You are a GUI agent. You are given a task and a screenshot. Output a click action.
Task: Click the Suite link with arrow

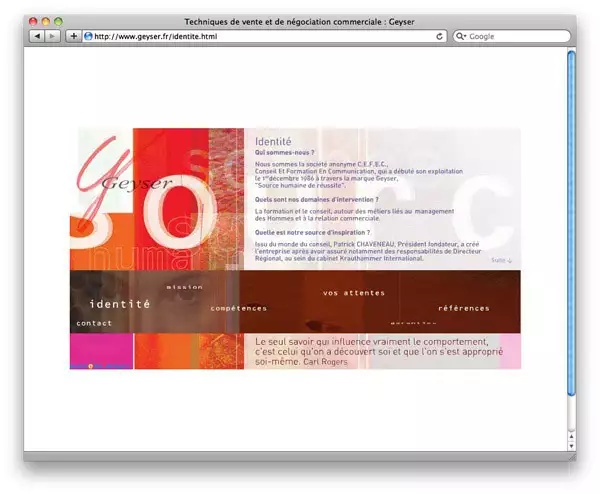502,260
